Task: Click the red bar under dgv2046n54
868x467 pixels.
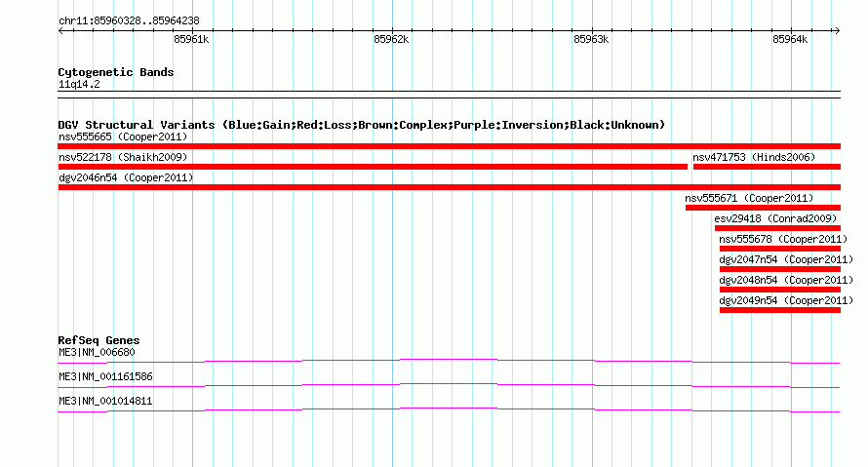Action: [449, 187]
